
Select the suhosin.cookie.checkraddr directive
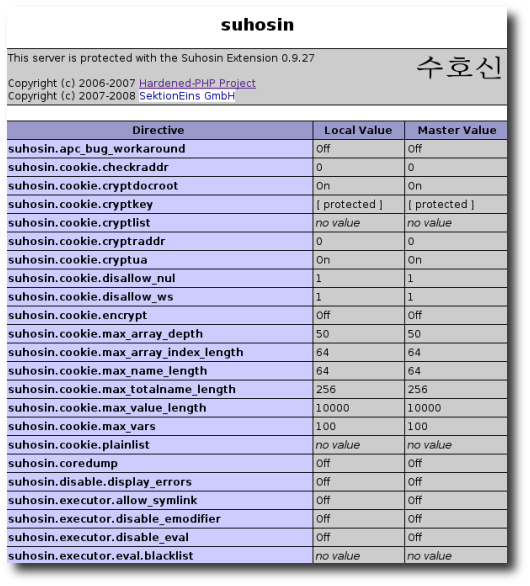click(88, 167)
